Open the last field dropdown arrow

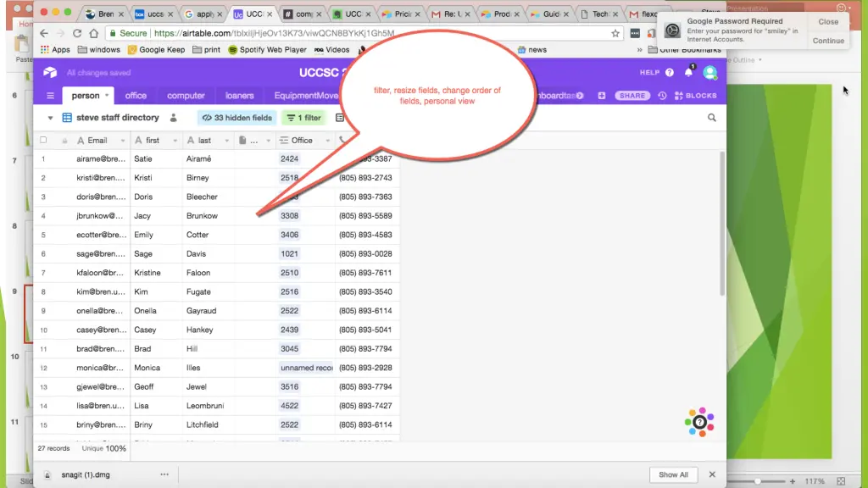point(226,141)
